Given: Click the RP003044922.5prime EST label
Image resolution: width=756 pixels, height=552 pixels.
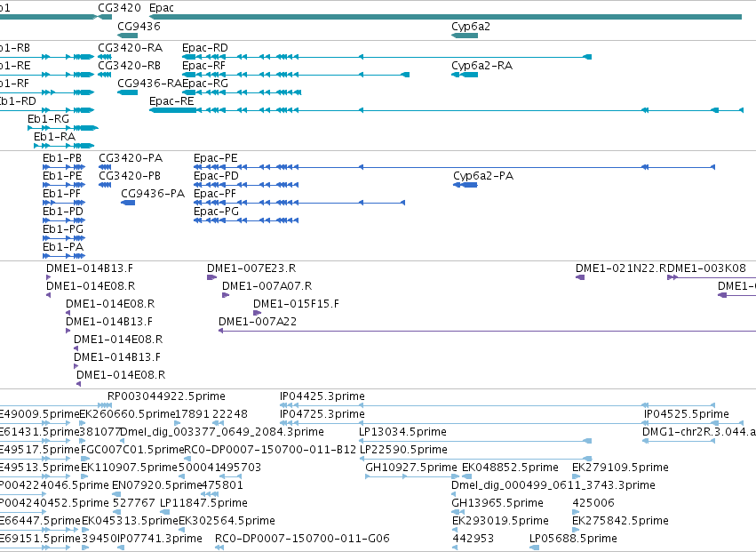Looking at the screenshot, I should (166, 396).
